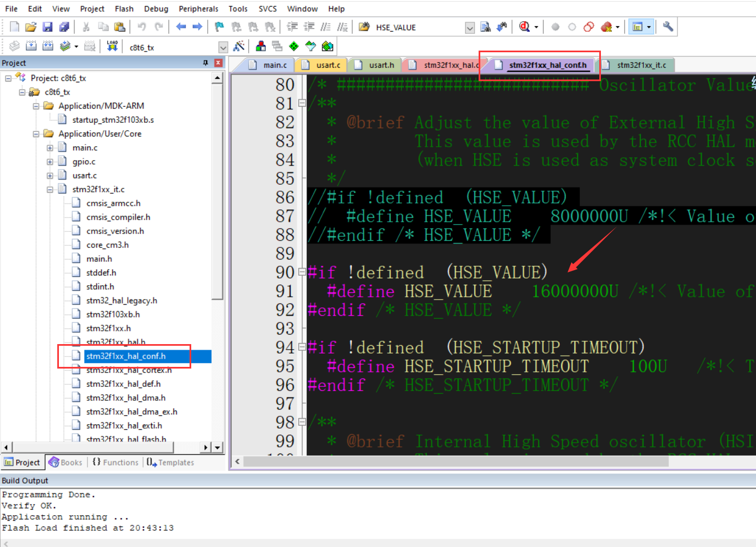
Task: Open the Pack Installer icon
Action: pos(328,46)
